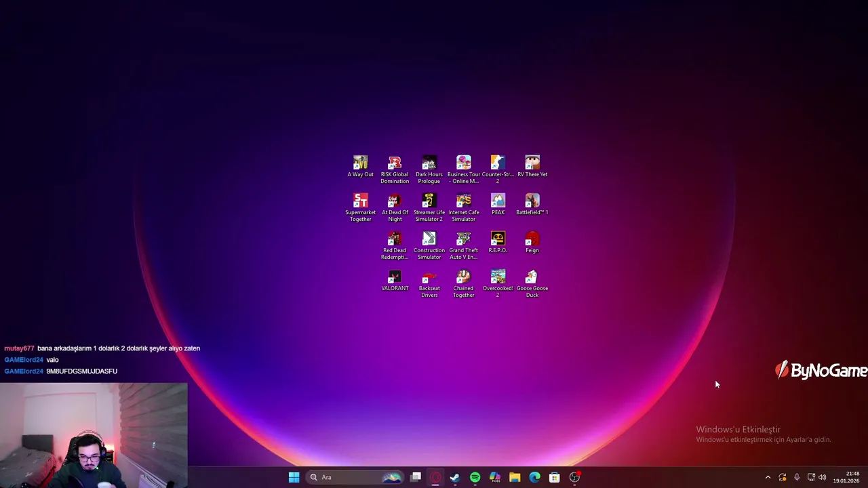The width and height of the screenshot is (868, 488).
Task: Select the Dark Hours Prologue icon
Action: [429, 169]
